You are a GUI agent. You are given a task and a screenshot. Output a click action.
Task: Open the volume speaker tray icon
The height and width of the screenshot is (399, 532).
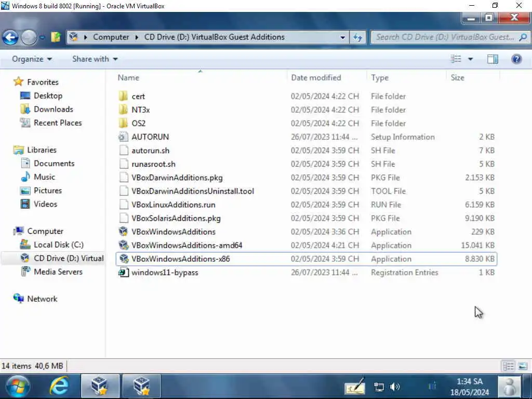point(395,387)
